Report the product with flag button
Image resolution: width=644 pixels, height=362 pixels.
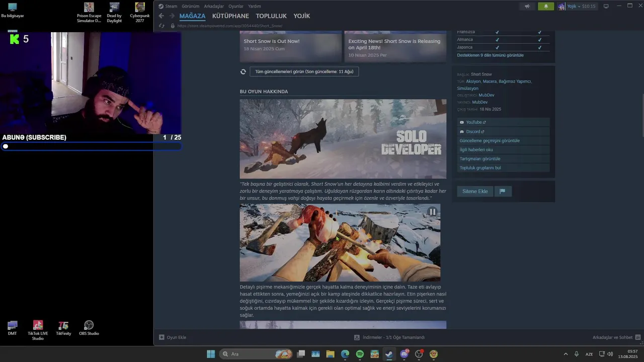tap(503, 191)
